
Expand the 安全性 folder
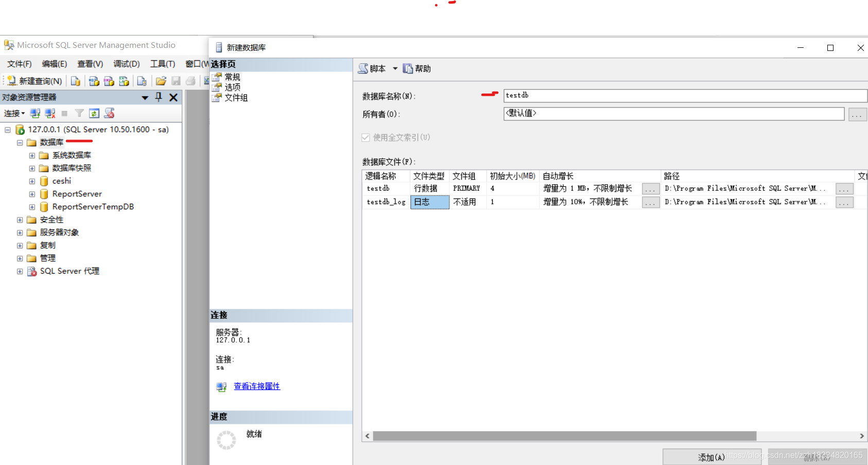tap(20, 220)
